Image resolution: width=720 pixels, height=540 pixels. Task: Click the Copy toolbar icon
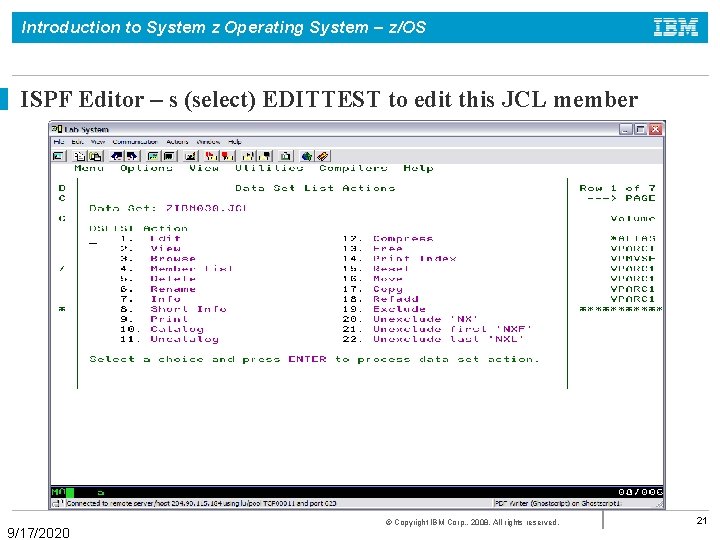[x=80, y=156]
